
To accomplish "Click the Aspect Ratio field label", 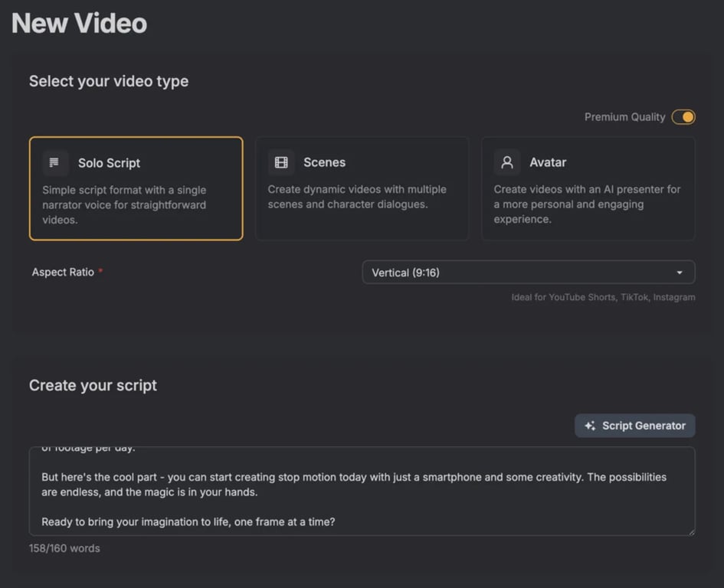I will [63, 273].
